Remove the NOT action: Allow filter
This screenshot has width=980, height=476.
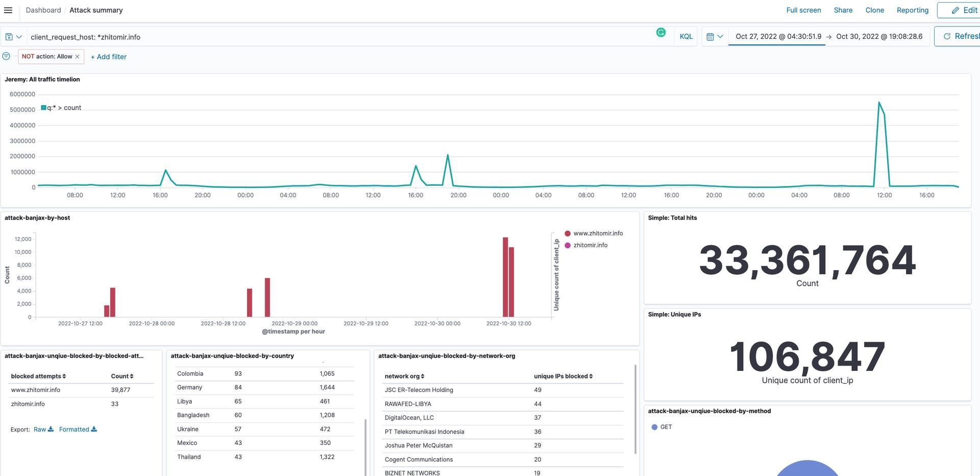[78, 57]
